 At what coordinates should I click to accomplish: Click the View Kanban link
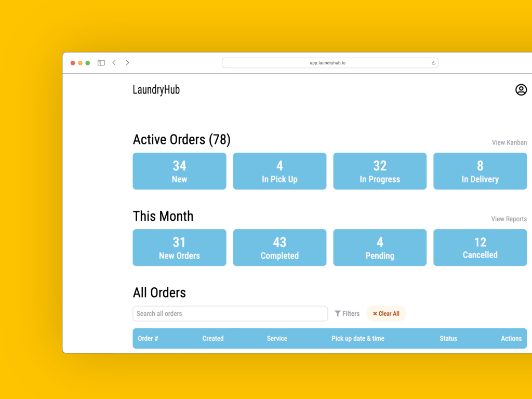(509, 142)
